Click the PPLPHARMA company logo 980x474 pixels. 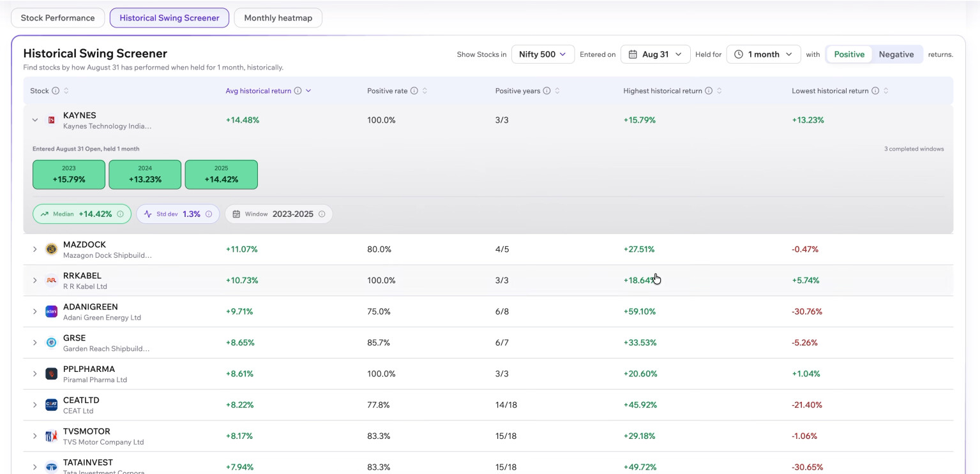coord(52,374)
